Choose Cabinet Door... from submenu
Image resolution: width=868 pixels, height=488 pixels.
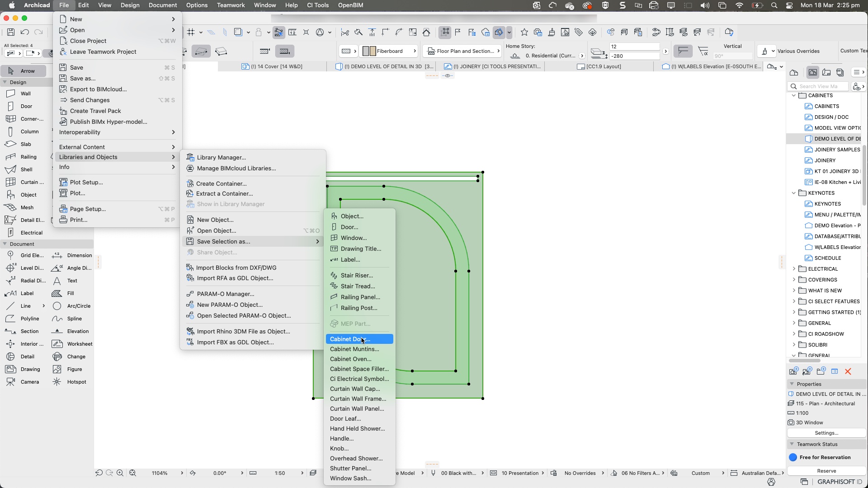(x=359, y=339)
